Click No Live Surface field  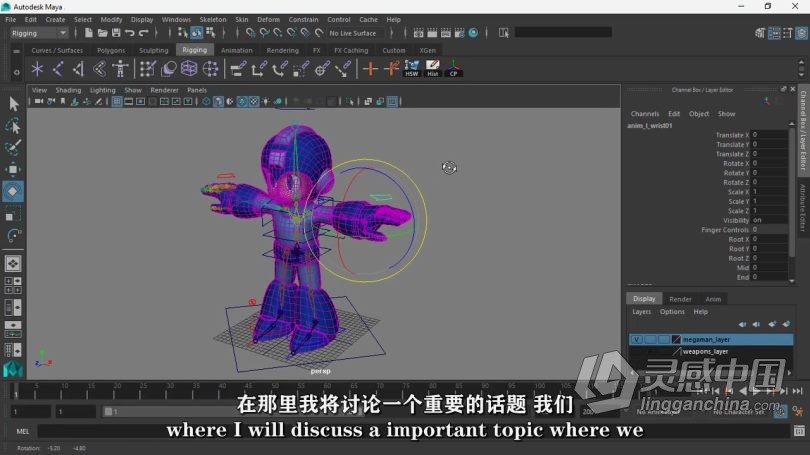coord(356,33)
